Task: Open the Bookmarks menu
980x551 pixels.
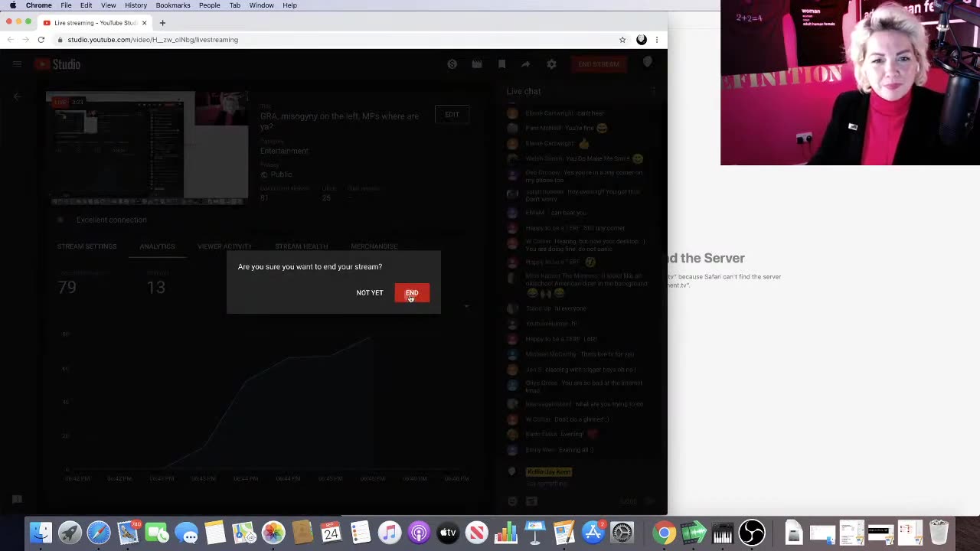Action: point(173,5)
